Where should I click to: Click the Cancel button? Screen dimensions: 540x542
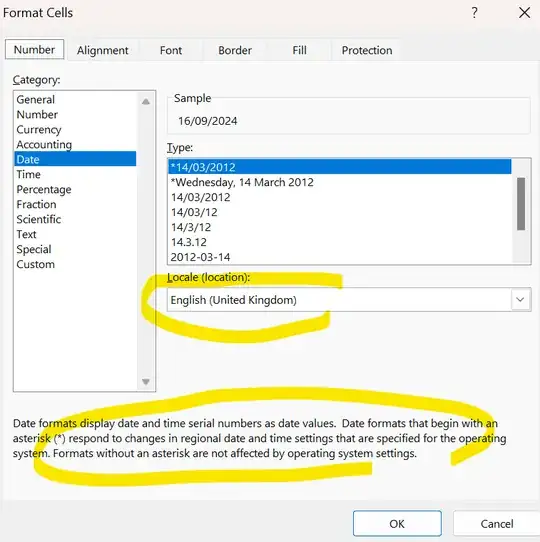tap(496, 523)
